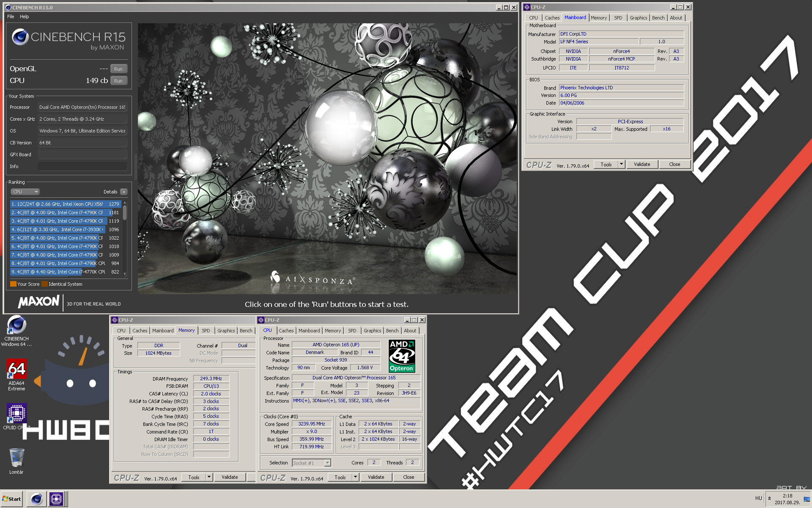Click the HU language indicator in tray
The image size is (812, 508).
[x=758, y=498]
